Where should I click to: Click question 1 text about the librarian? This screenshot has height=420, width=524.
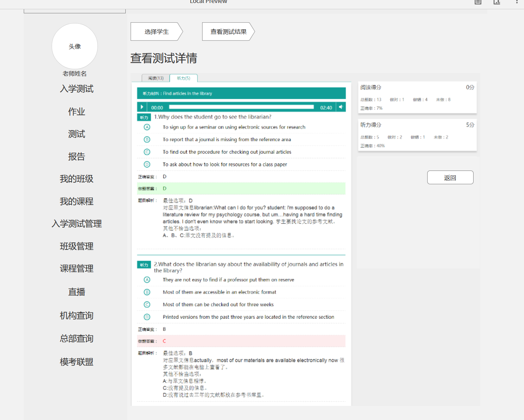pyautogui.click(x=212, y=117)
